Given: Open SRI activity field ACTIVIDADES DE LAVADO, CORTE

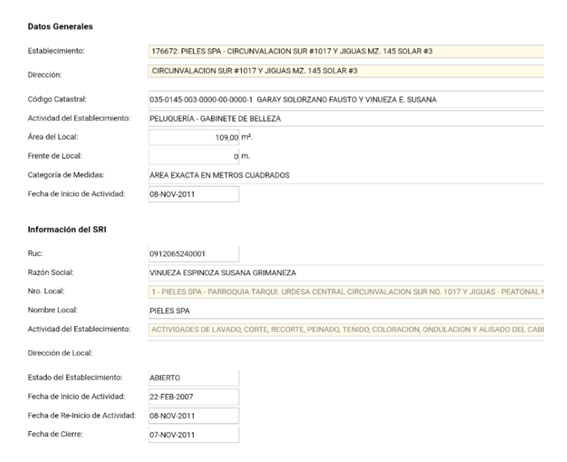Looking at the screenshot, I should coord(346,329).
